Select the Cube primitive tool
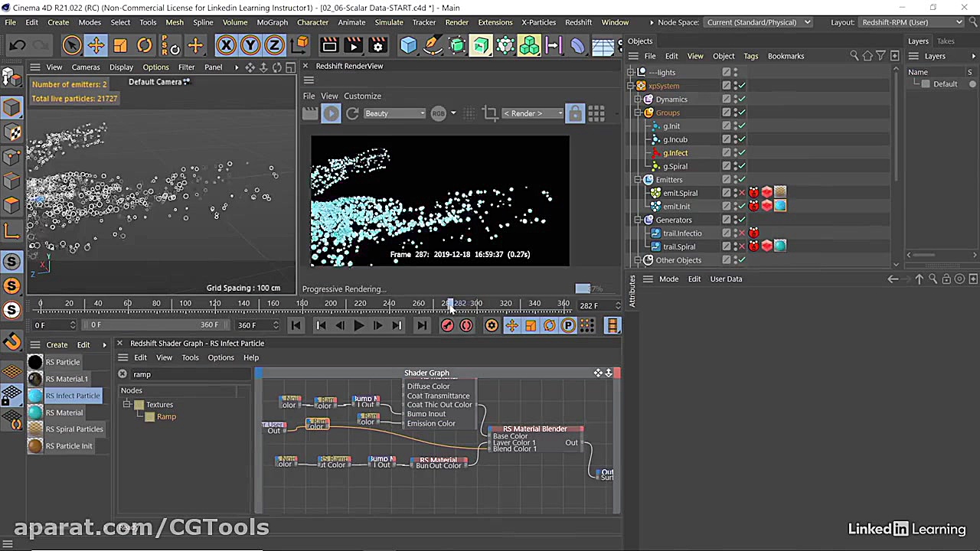The height and width of the screenshot is (551, 980). coord(408,46)
